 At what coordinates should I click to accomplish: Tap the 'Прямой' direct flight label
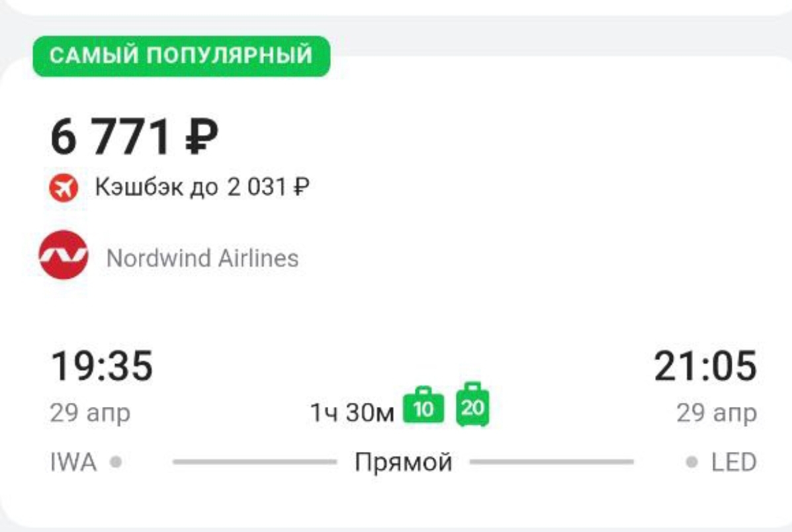[404, 463]
